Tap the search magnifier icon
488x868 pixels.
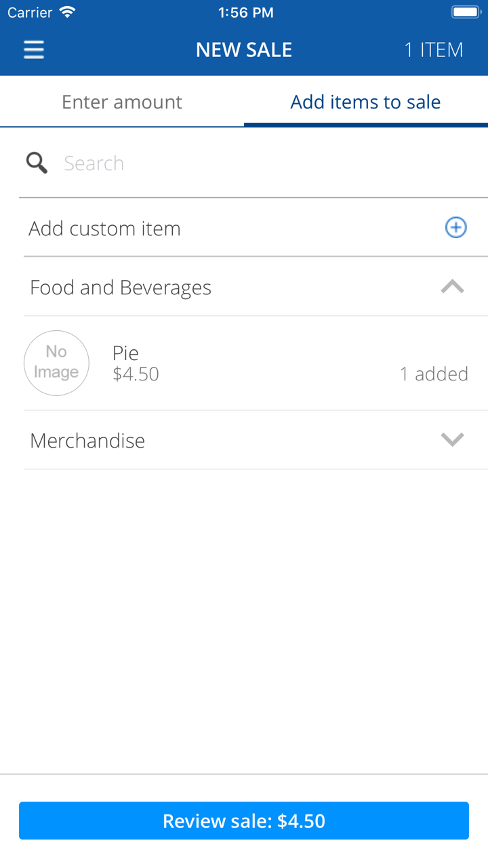37,163
